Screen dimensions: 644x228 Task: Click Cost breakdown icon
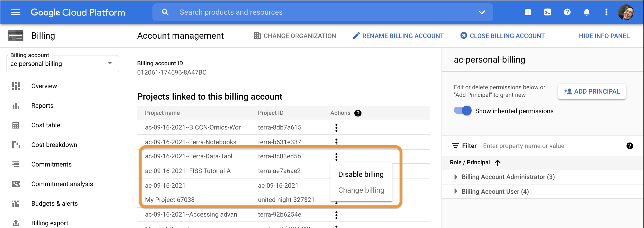coord(16,145)
